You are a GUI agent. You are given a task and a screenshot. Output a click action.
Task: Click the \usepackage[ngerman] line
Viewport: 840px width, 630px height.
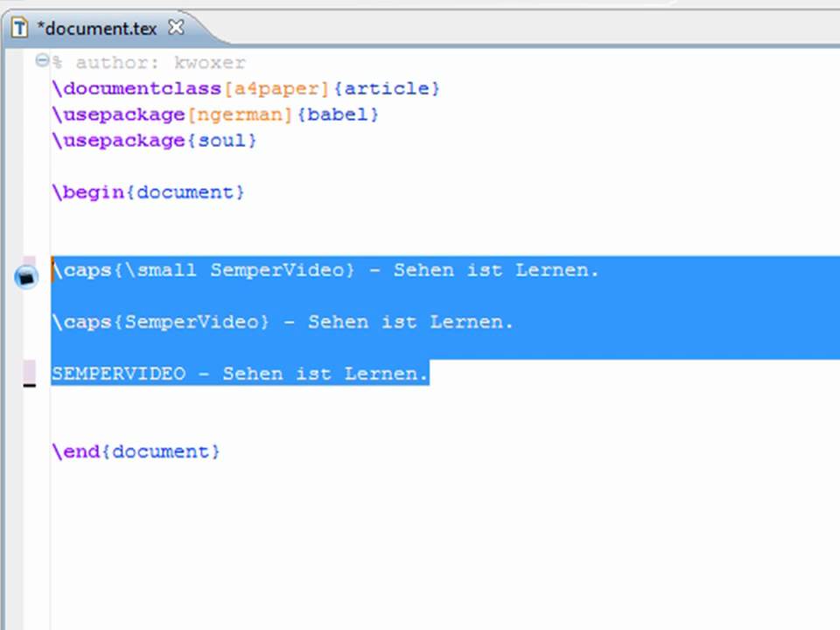[215, 115]
